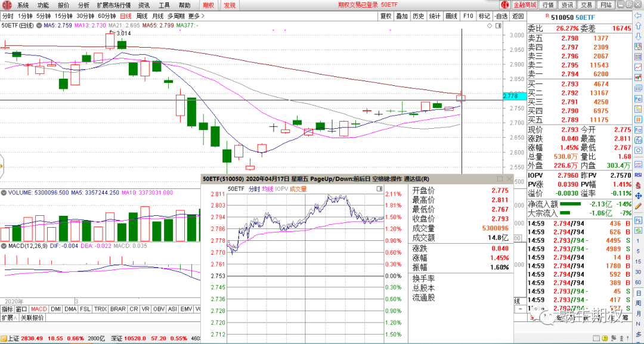Open the 分析 menu
The width and height of the screenshot is (644, 344).
tap(83, 5)
